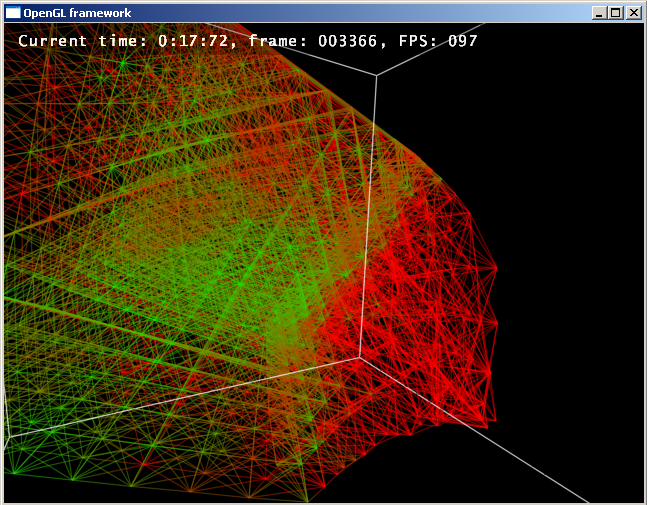Click the 'Current time: 0:17:72' readout

(x=123, y=41)
